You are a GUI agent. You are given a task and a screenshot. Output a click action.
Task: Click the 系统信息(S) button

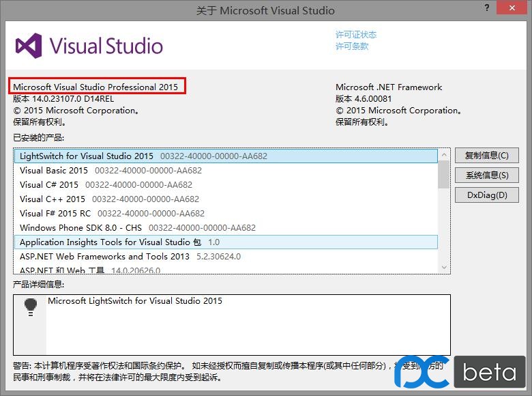(x=486, y=175)
